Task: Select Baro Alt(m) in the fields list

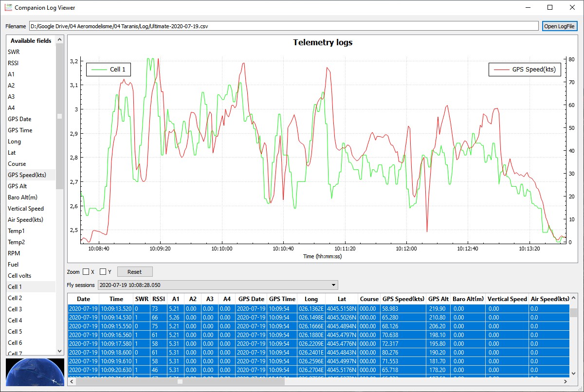Action: pos(22,197)
